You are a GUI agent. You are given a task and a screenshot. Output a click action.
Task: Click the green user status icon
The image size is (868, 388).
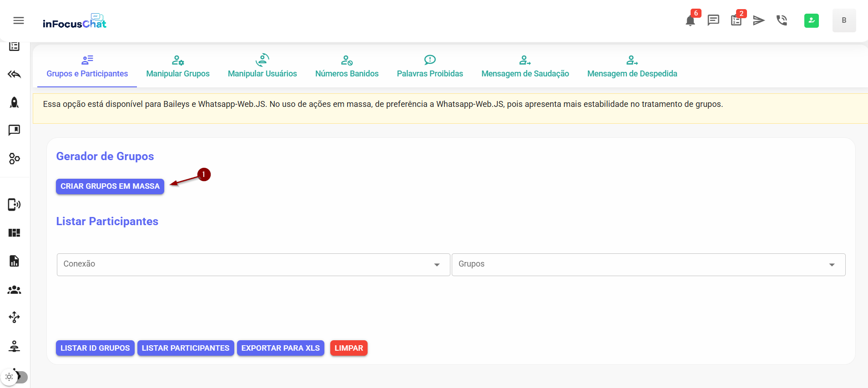point(811,20)
